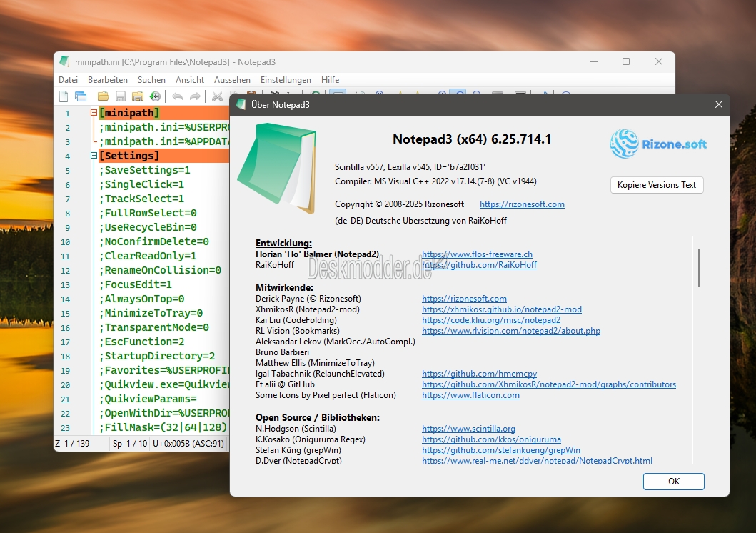Click line number 23 in the editor margin
Image resolution: width=756 pixels, height=533 pixels.
pyautogui.click(x=66, y=428)
